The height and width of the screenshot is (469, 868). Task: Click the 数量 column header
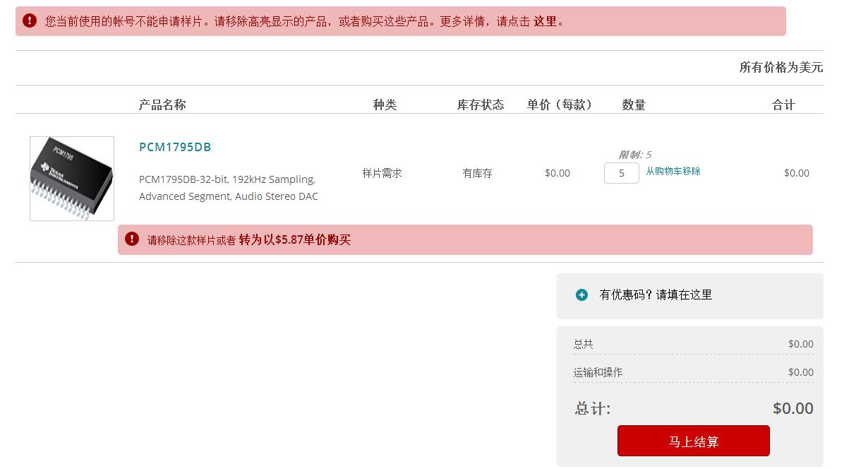click(634, 105)
